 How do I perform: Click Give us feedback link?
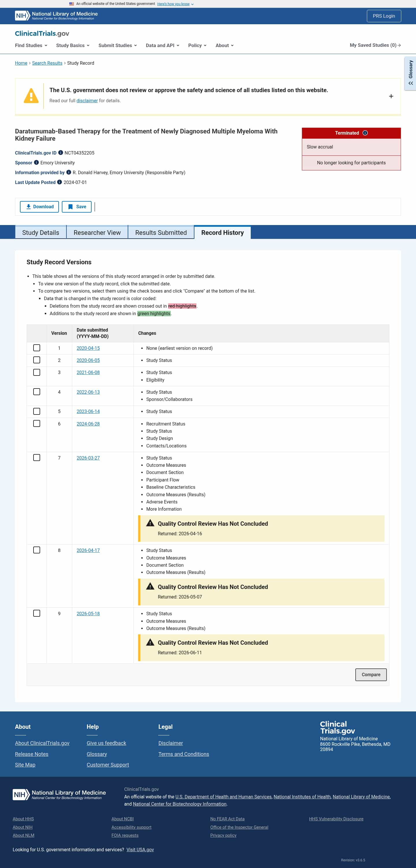point(106,743)
